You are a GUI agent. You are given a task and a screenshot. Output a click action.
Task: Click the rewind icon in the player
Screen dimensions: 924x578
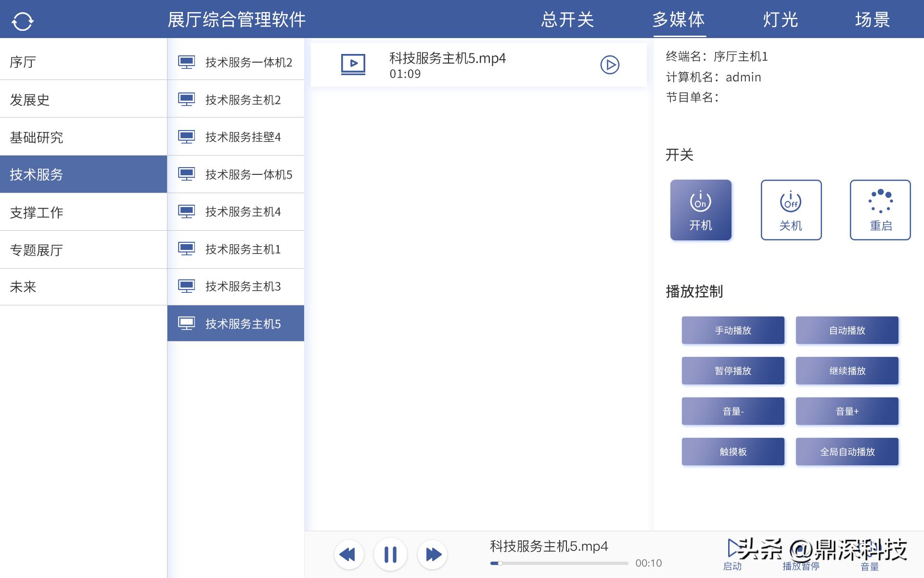[348, 554]
